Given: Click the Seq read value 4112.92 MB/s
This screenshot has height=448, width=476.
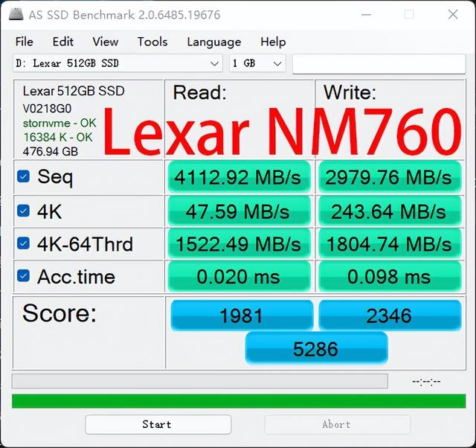Looking at the screenshot, I should pos(239,177).
